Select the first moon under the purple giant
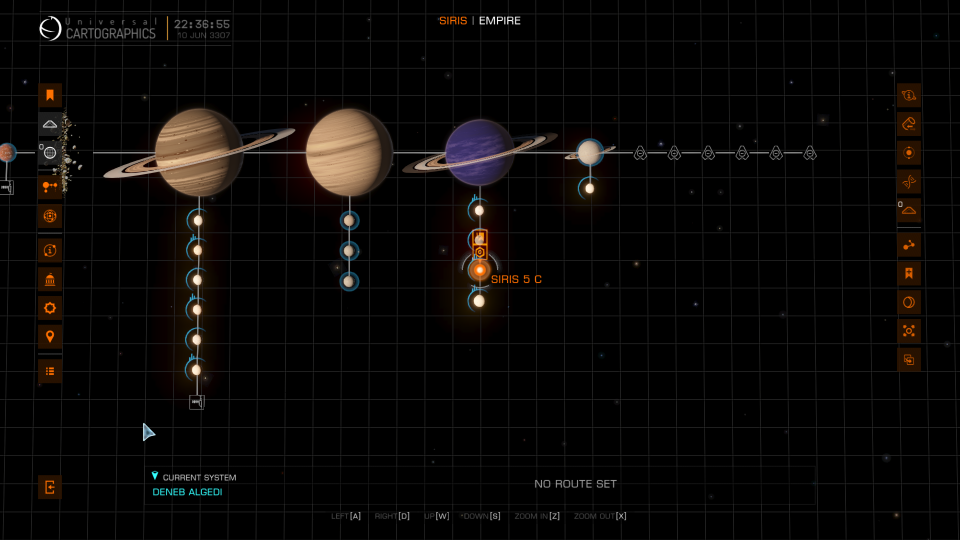This screenshot has width=960, height=540. [x=479, y=211]
